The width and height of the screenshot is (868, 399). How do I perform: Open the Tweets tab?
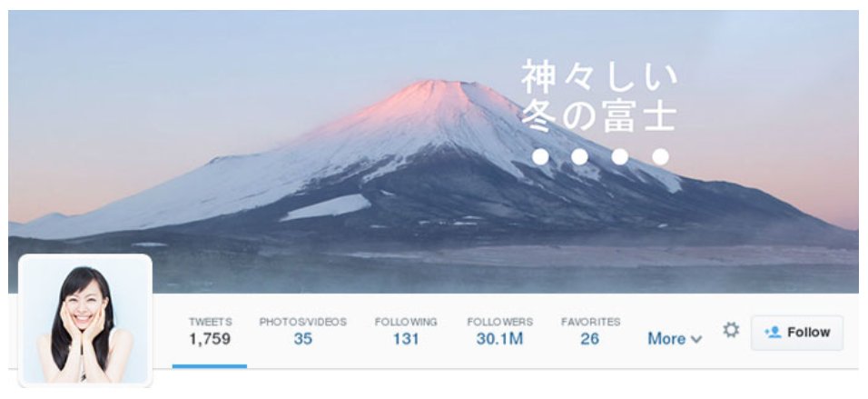(210, 332)
